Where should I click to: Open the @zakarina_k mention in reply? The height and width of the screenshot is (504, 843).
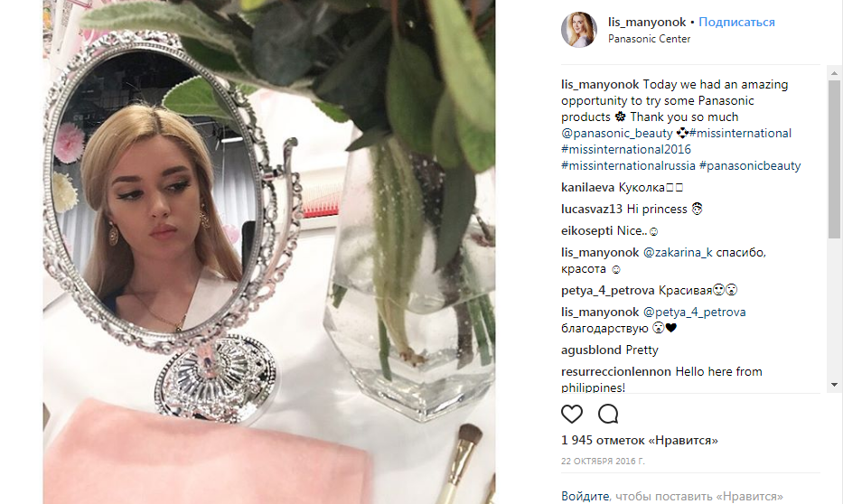(x=678, y=253)
